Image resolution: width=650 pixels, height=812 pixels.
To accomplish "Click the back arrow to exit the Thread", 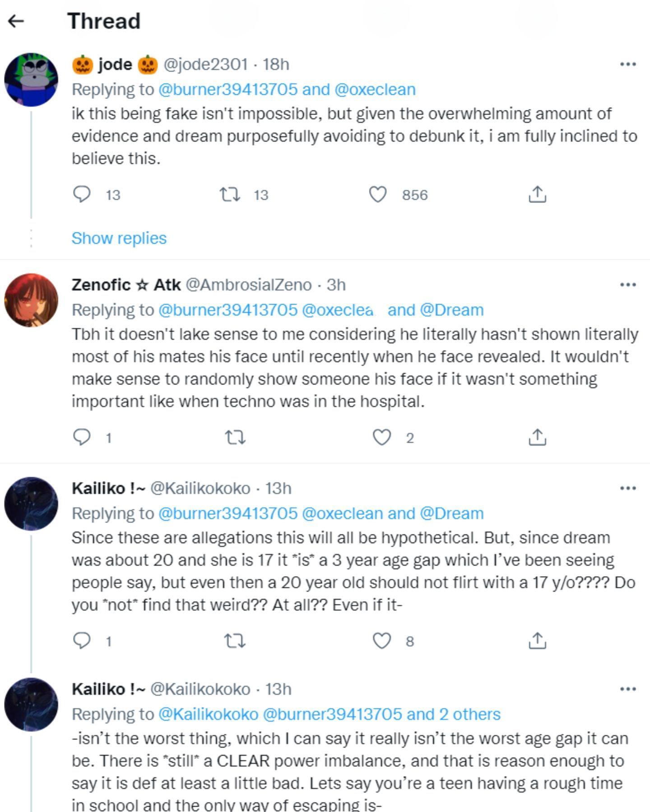I will click(x=15, y=20).
